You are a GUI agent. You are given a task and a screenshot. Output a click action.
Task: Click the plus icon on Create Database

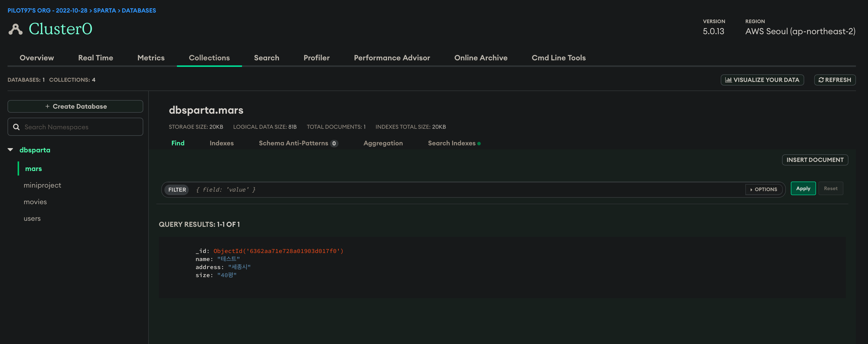(x=47, y=106)
